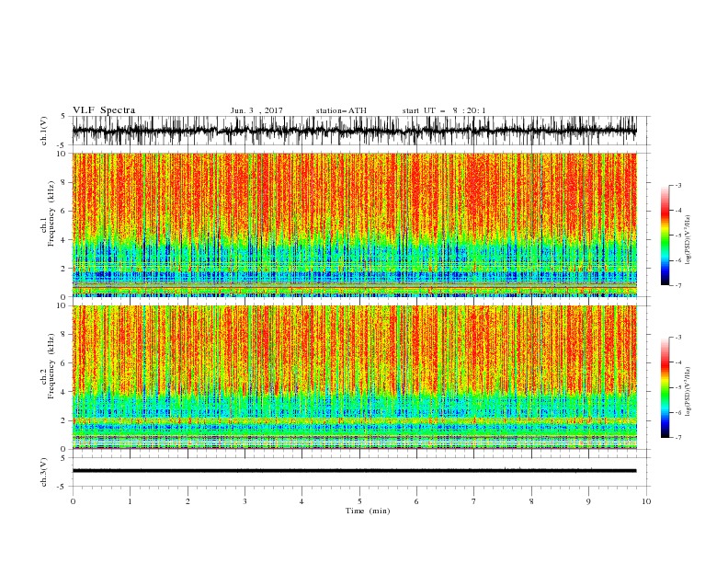Click the "10" kHz tick of the ch.2 spectrogram
Image resolution: width=728 pixels, height=563 pixels.
[x=62, y=305]
